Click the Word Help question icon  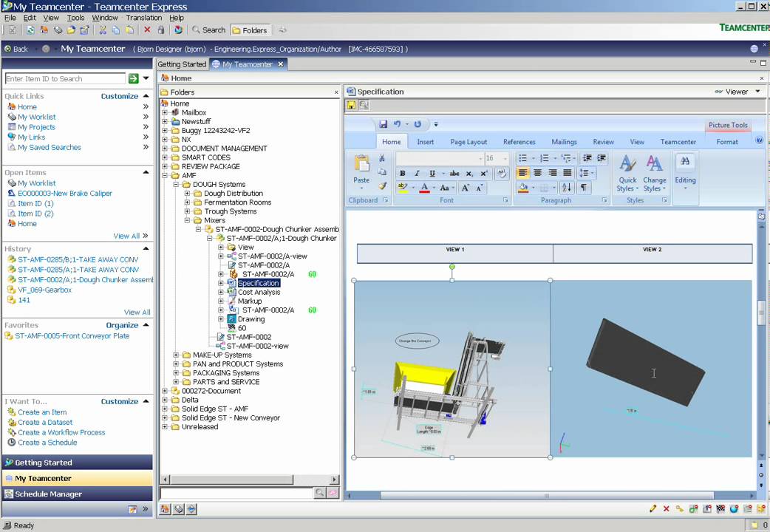[x=759, y=140]
